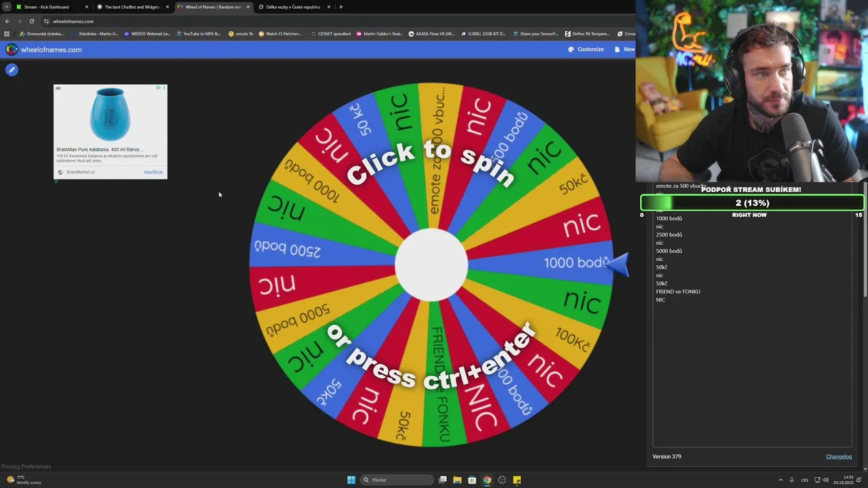Click the taskbar search box Hledat
This screenshot has width=868, height=488.
point(397,480)
